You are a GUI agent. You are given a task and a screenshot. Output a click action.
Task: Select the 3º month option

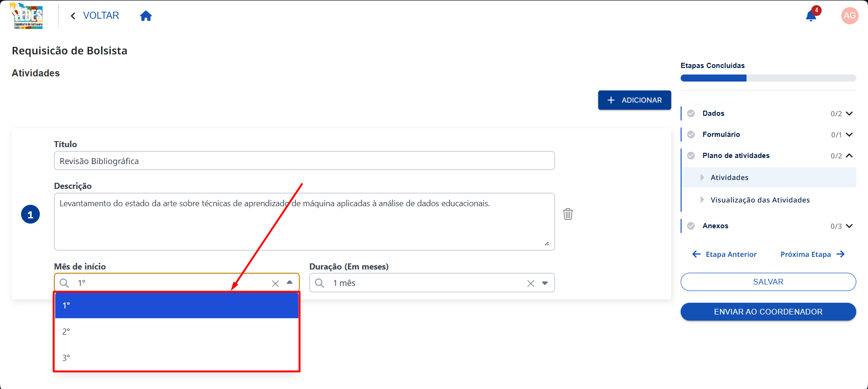[177, 358]
